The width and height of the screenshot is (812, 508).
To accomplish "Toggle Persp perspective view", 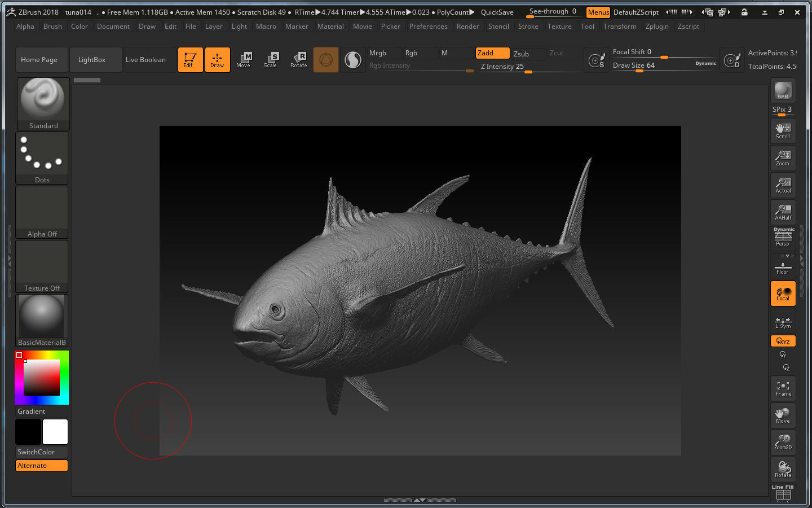I will (x=783, y=239).
